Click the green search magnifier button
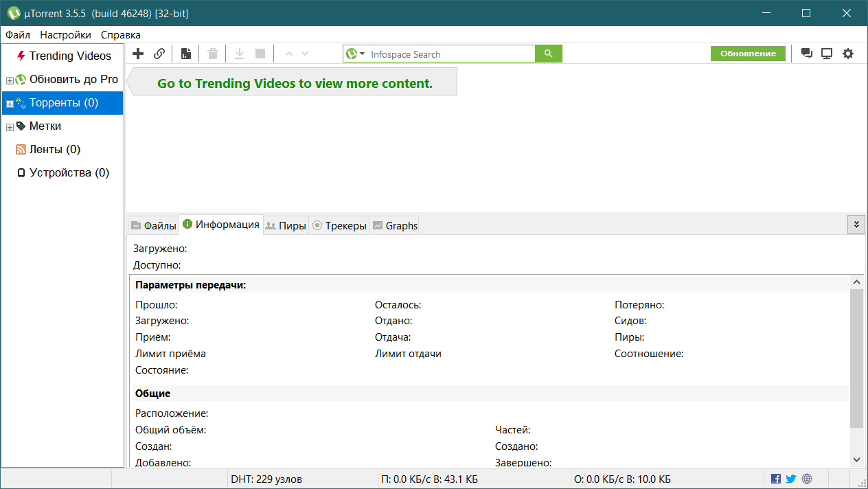868x489 pixels. coord(548,54)
